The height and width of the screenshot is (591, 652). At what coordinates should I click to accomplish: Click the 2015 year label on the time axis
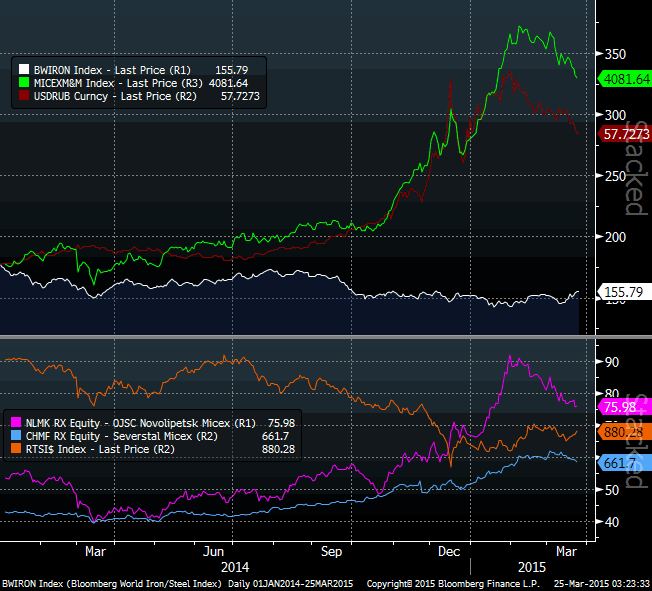pos(530,565)
